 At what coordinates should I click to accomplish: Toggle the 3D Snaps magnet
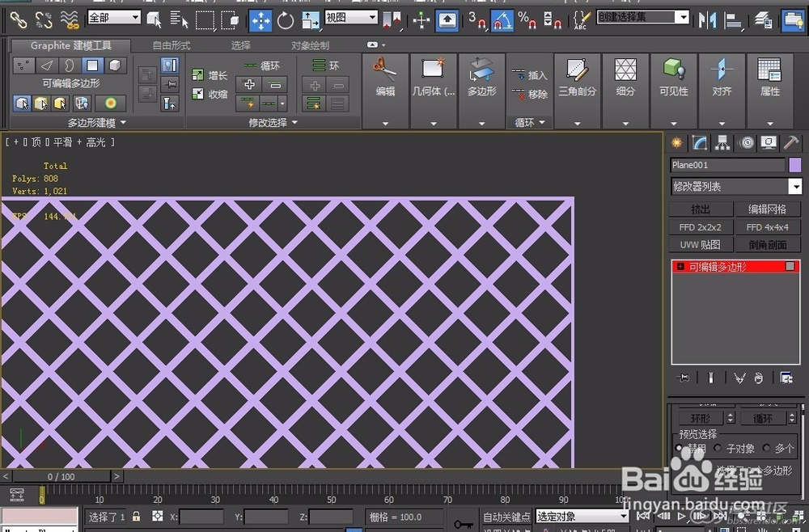coord(477,21)
